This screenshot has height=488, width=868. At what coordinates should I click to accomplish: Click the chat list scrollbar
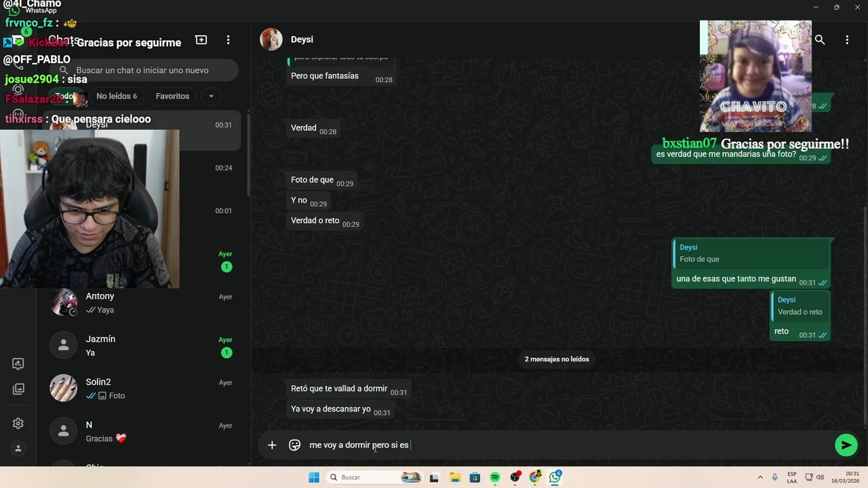tap(248, 156)
